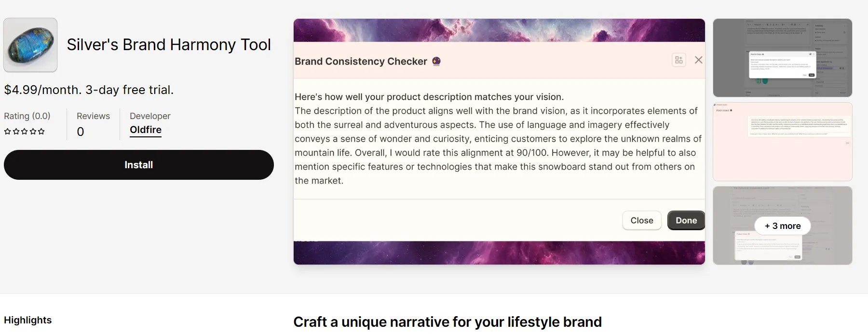This screenshot has height=334, width=868.
Task: Click the "Silver's Brand Harmony Tool" title
Action: pos(169,45)
